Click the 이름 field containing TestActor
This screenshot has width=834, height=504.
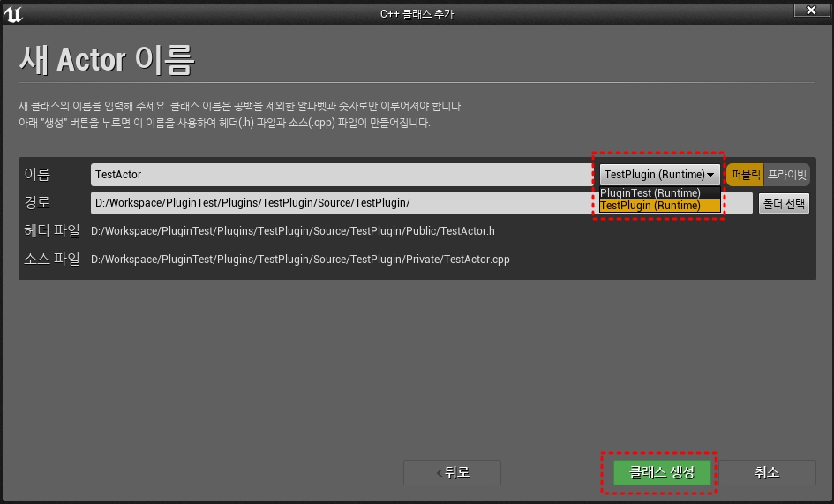coord(342,175)
